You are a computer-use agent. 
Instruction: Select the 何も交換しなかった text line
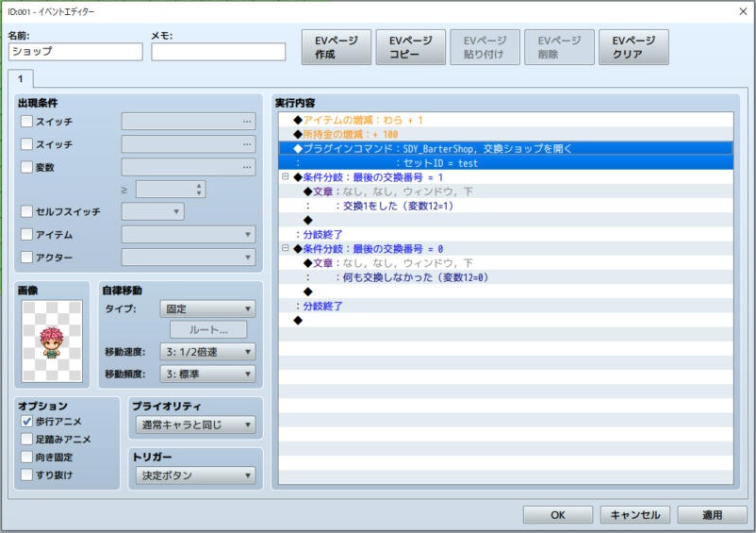pyautogui.click(x=506, y=277)
